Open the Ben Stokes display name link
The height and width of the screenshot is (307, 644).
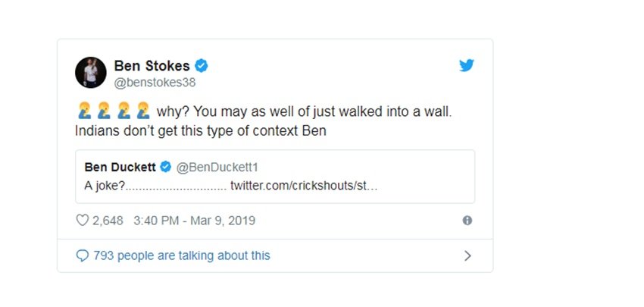click(152, 66)
